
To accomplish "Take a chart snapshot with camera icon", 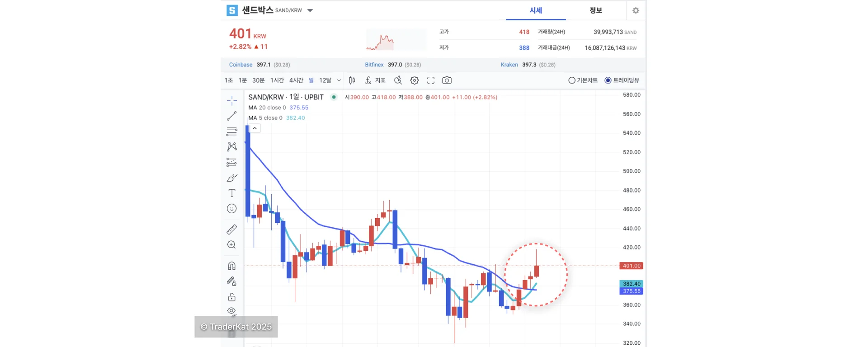I will pos(447,80).
